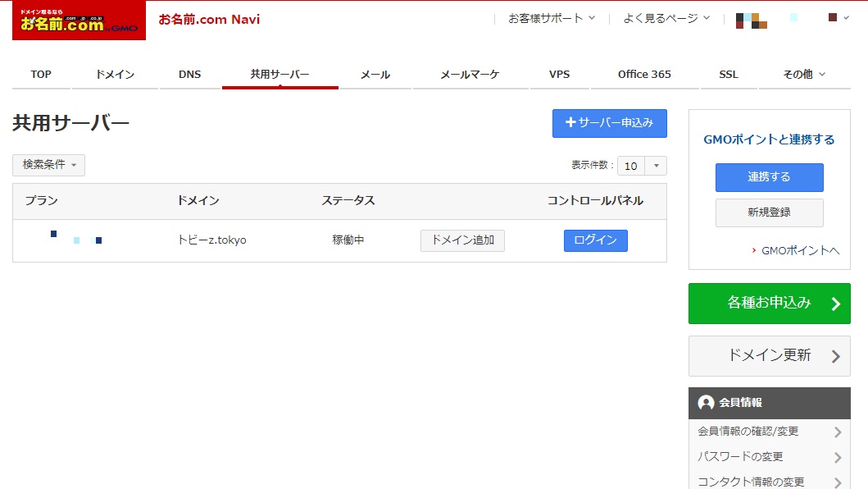Open the メールマーケ tab
Screen dimensions: 868x489
(470, 75)
